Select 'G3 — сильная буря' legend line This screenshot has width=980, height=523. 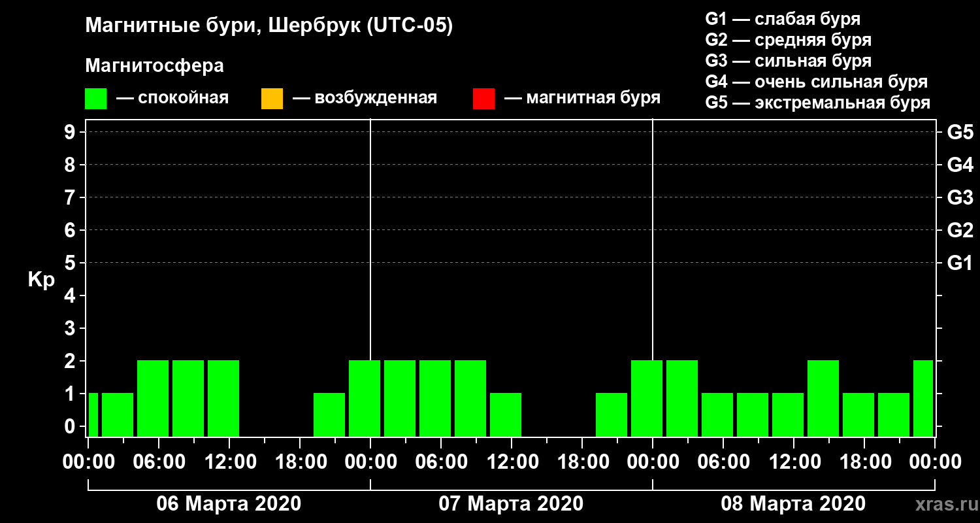pyautogui.click(x=788, y=61)
